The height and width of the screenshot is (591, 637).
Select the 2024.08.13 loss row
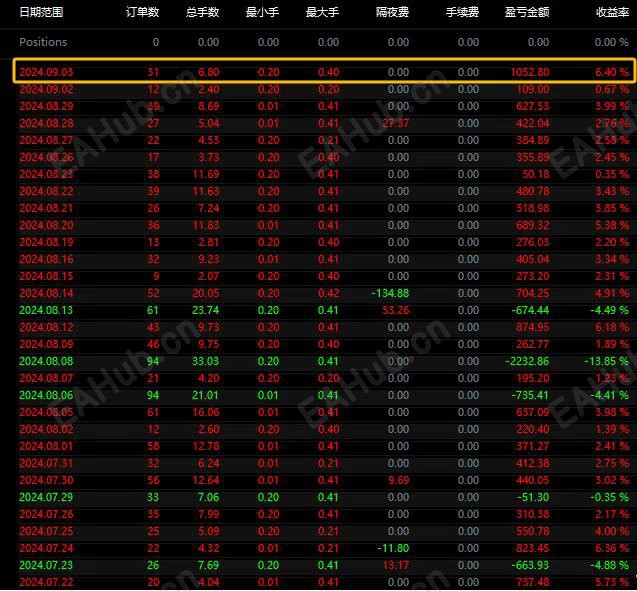click(x=324, y=311)
